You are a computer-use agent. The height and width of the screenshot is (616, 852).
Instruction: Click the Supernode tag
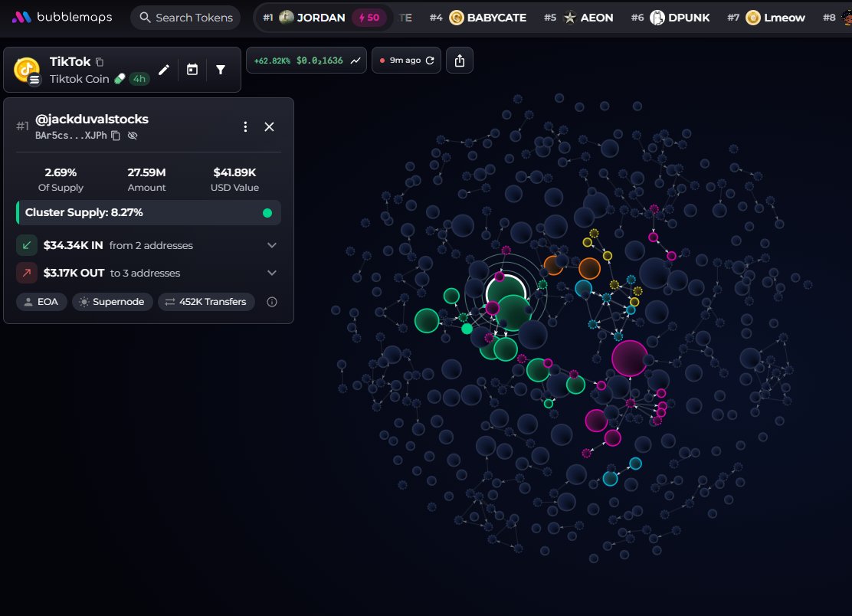coord(112,301)
